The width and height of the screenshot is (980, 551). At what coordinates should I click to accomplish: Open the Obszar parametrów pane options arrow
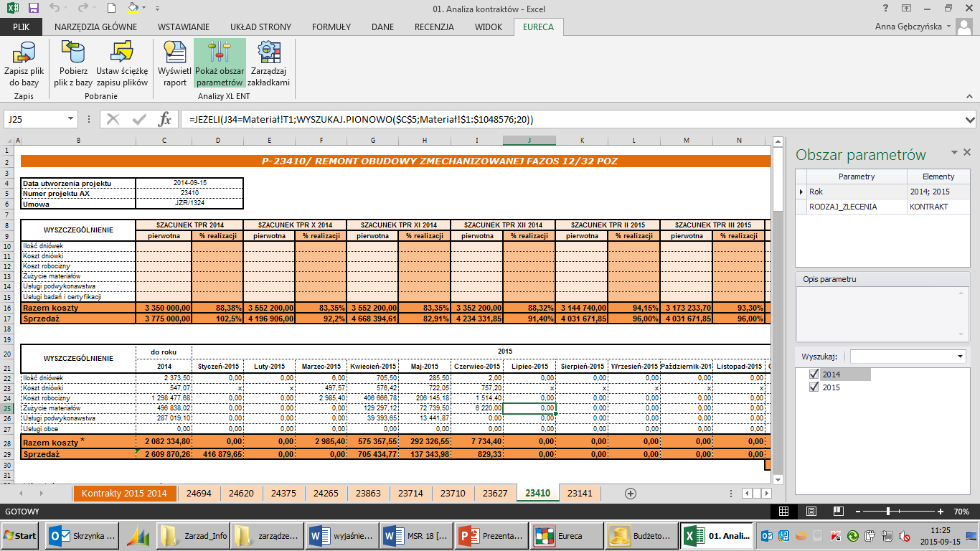click(x=954, y=152)
